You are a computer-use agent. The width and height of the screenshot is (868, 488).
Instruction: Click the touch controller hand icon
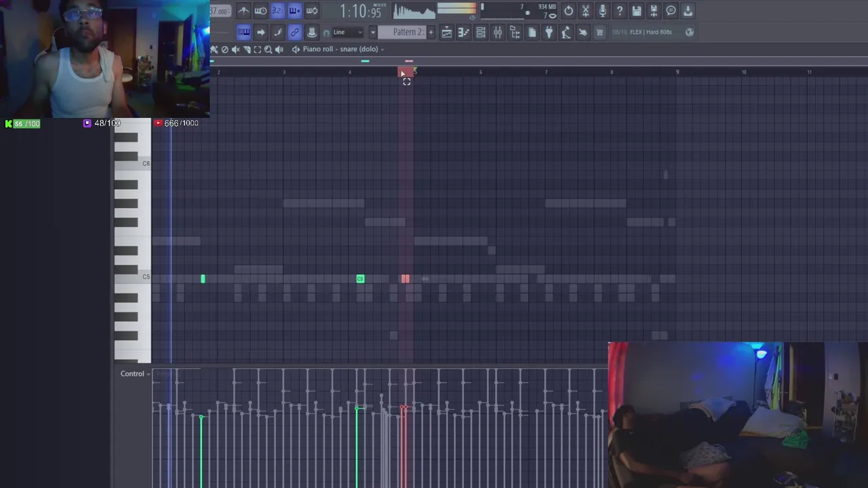pos(583,32)
